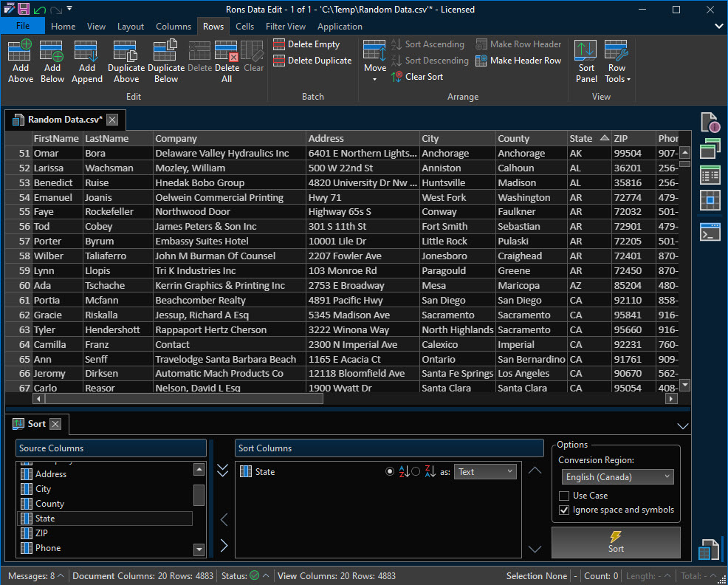Click Duplicate Below row icon

click(165, 52)
